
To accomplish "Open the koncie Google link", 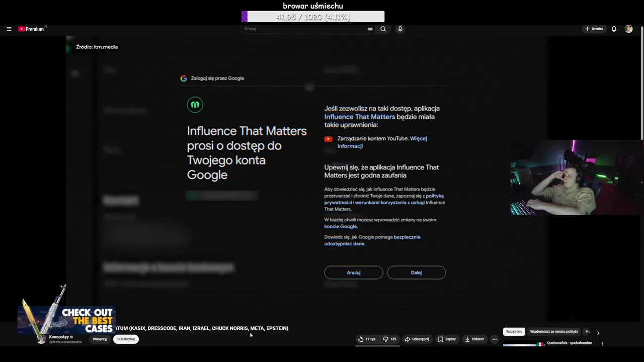I will (x=341, y=226).
